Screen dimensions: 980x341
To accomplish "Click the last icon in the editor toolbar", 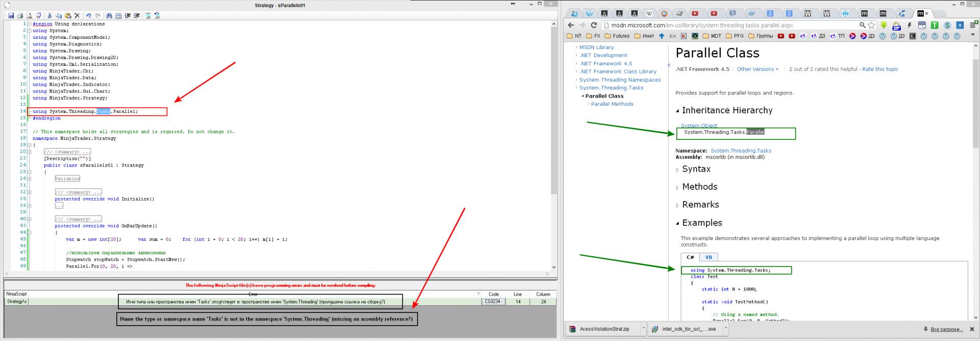I will point(157,15).
